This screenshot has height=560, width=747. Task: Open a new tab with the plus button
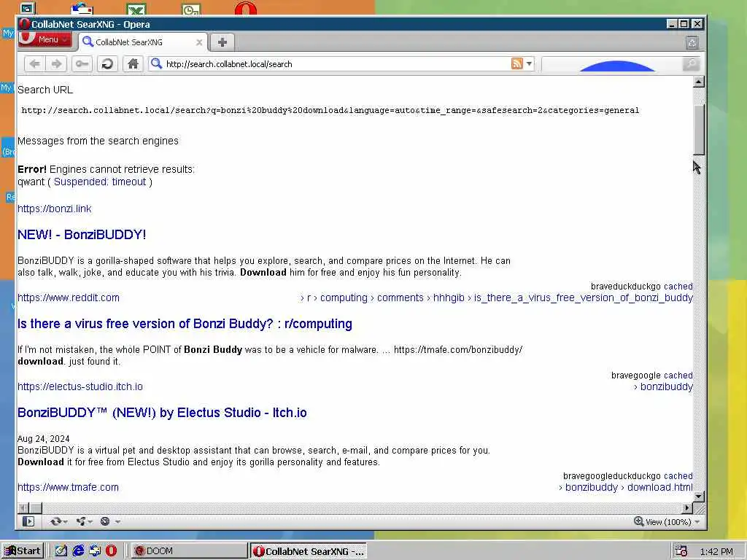pyautogui.click(x=222, y=42)
